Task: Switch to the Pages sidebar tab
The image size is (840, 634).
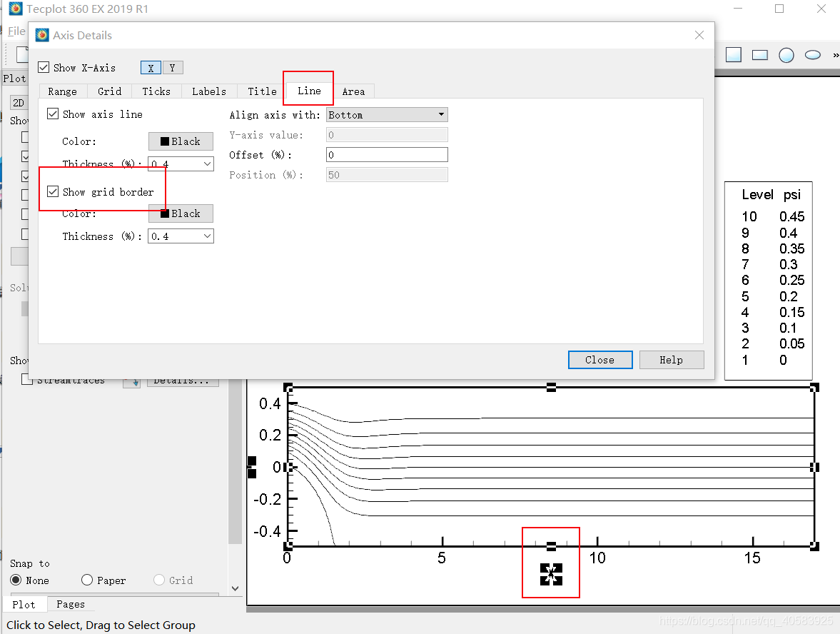Action: [x=70, y=605]
